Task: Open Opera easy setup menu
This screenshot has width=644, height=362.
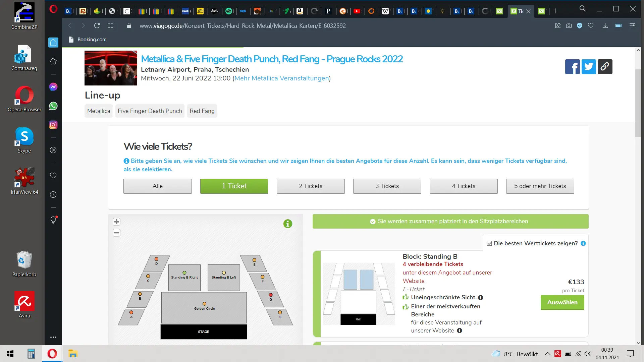Action: pos(632,25)
